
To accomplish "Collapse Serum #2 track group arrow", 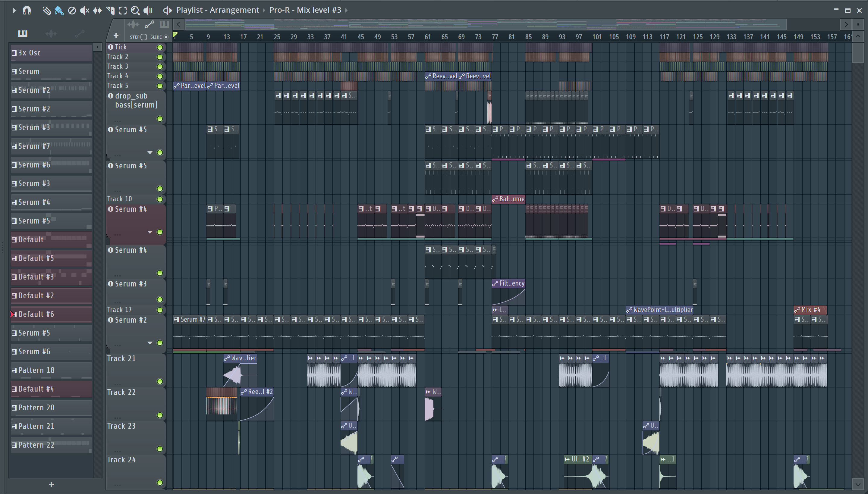I will [x=150, y=343].
